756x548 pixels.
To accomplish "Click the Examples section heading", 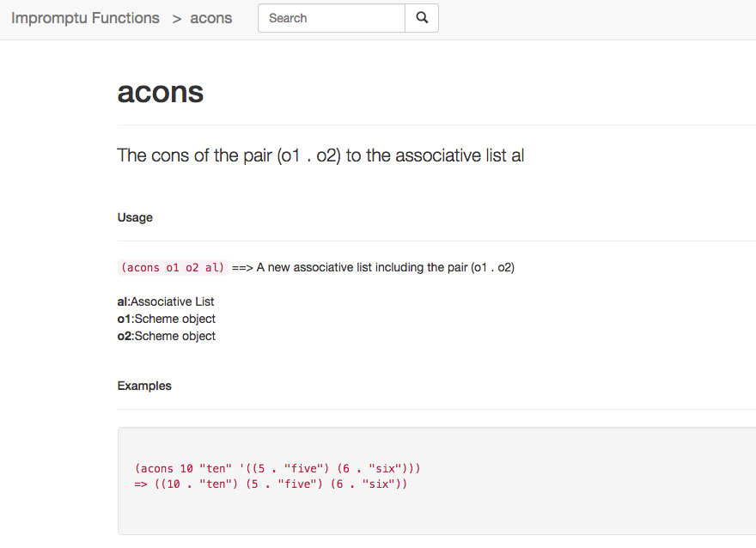I will (144, 386).
